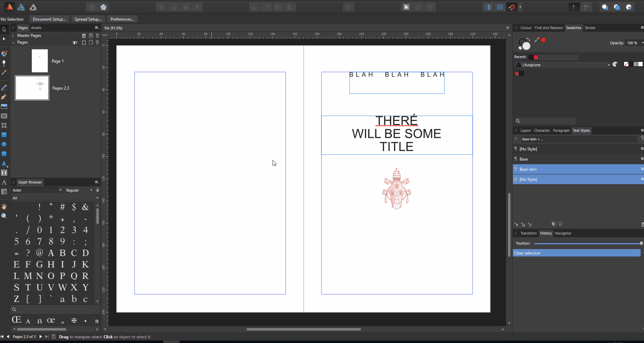Toggle text flow columns view

pyautogui.click(x=488, y=7)
